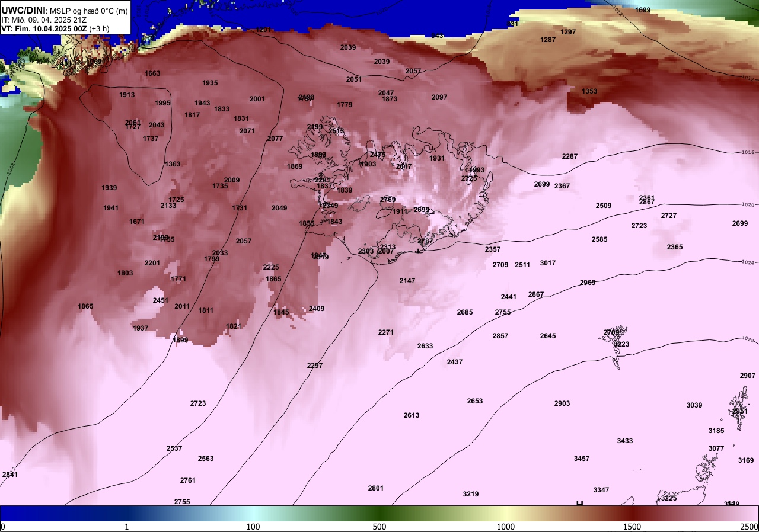Screen dimensions: 759x532
Task: Pick the height value 1995
Action: point(162,103)
